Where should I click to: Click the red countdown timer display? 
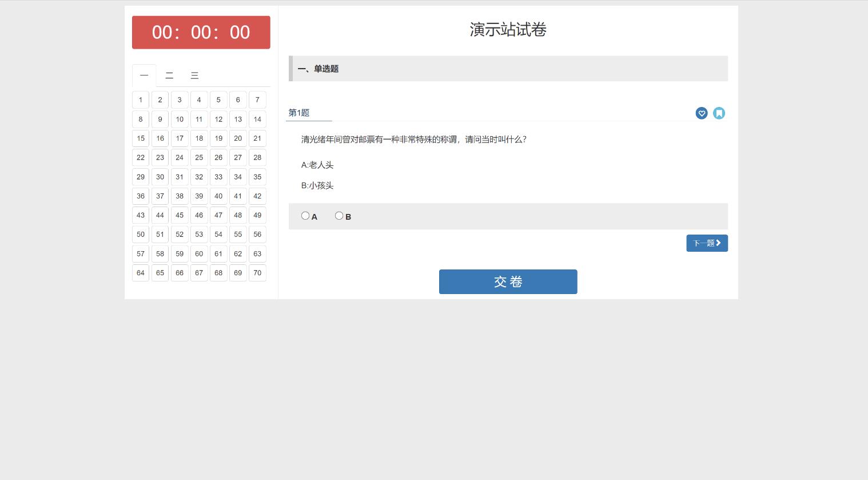tap(201, 33)
